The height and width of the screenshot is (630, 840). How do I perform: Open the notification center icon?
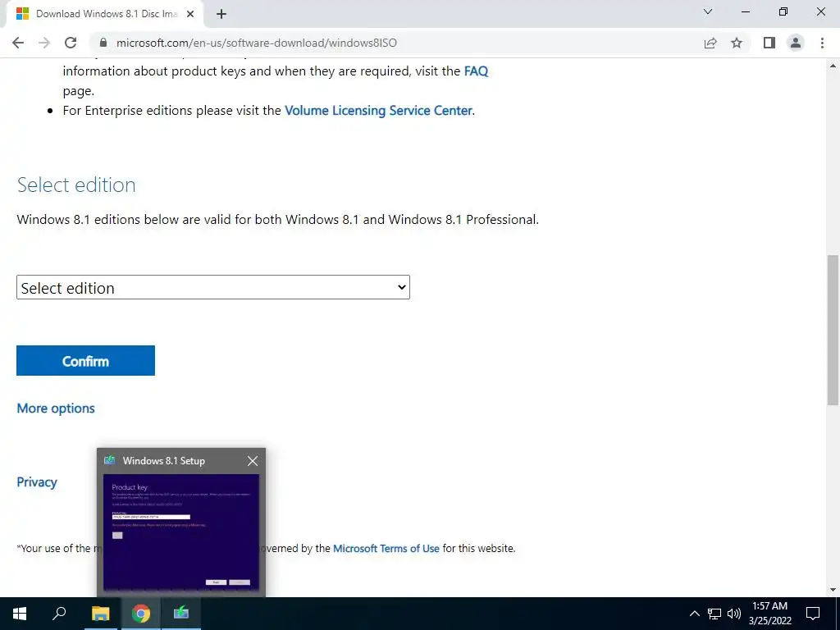coord(813,614)
